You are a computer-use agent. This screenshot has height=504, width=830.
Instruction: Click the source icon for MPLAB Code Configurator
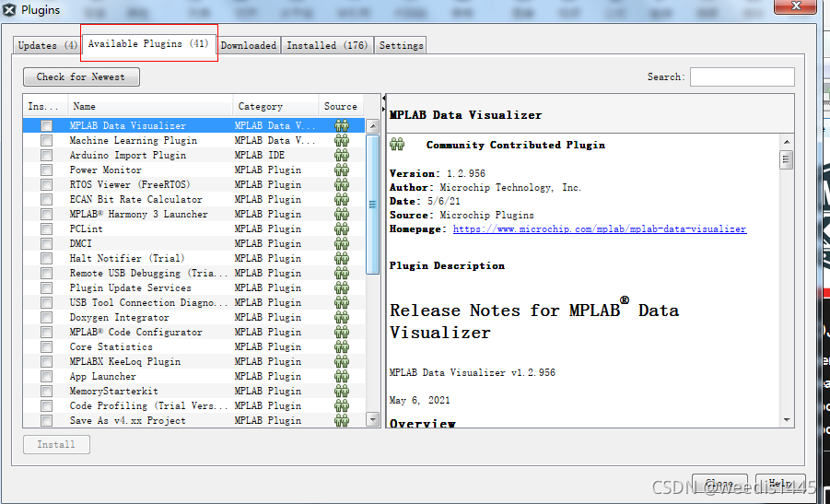(x=342, y=333)
